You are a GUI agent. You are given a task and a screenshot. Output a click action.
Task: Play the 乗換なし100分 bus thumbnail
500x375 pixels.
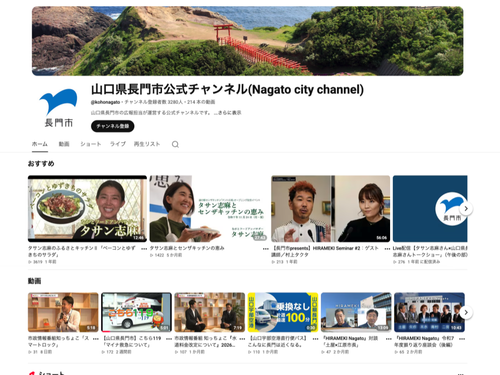[x=283, y=312]
